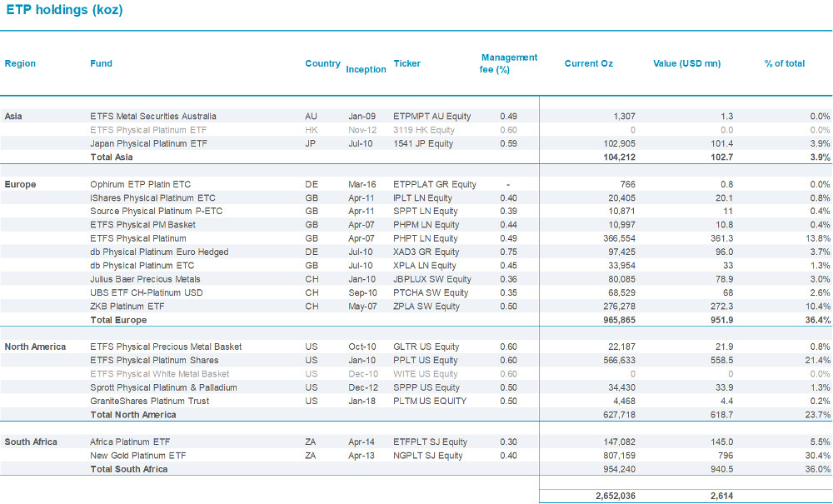
Task: Select fund "Julius Baer Precious Metals"
Action: pos(145,279)
